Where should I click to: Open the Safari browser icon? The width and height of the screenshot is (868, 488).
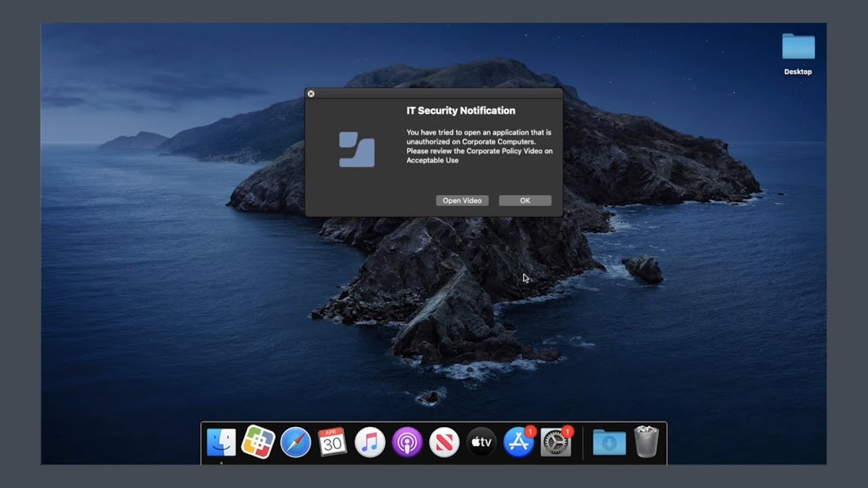pos(296,443)
